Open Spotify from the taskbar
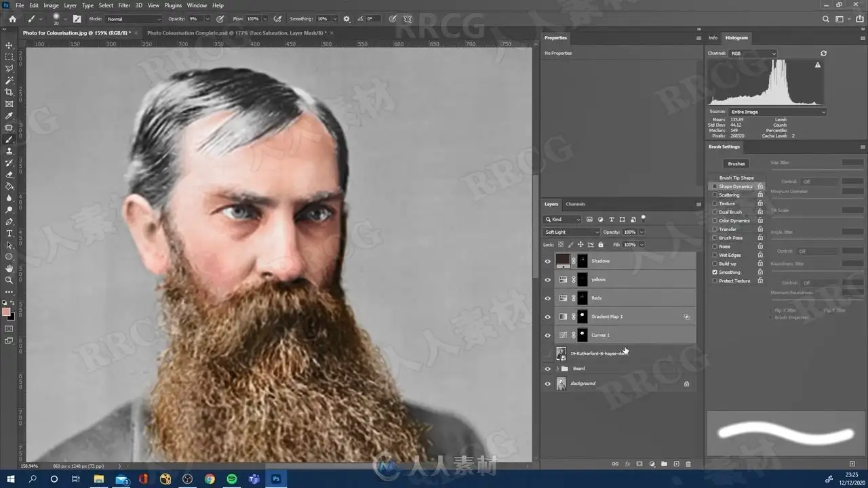868x488 pixels. point(232,479)
